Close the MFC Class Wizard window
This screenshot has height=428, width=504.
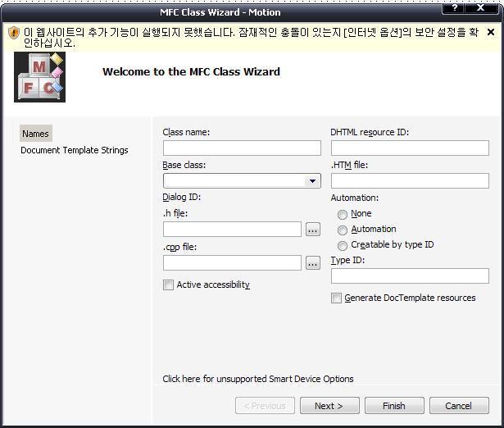tap(481, 7)
